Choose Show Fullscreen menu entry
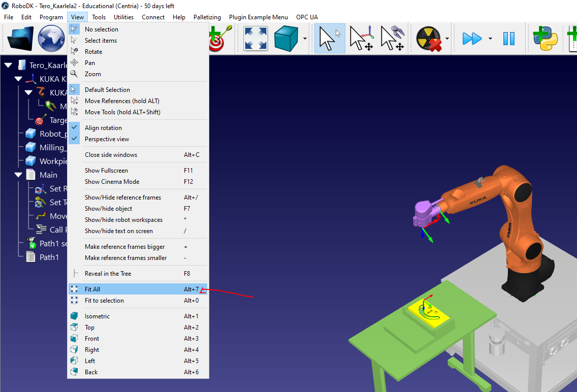This screenshot has width=577, height=392. (106, 171)
